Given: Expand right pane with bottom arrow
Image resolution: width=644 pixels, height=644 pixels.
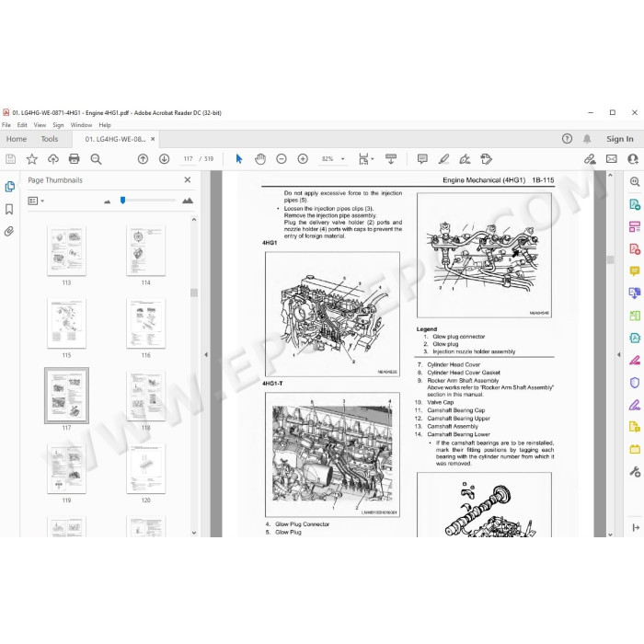Looking at the screenshot, I should click(x=636, y=527).
